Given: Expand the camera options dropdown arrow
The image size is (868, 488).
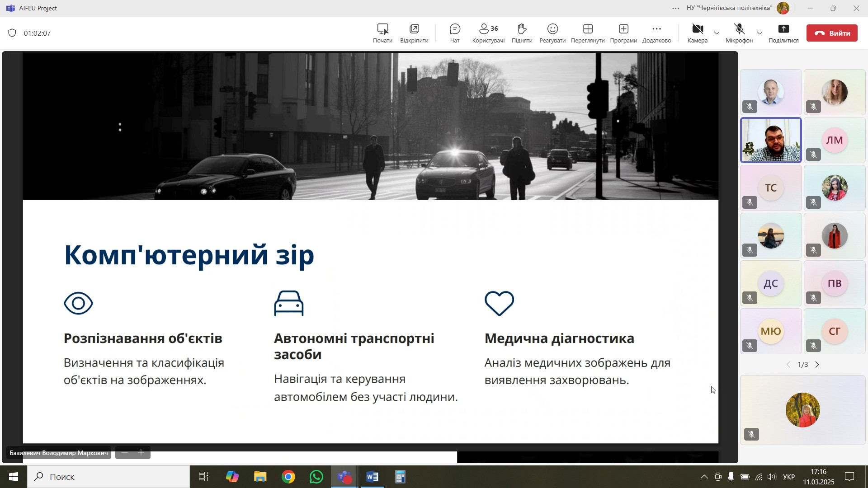Looking at the screenshot, I should pos(717,33).
